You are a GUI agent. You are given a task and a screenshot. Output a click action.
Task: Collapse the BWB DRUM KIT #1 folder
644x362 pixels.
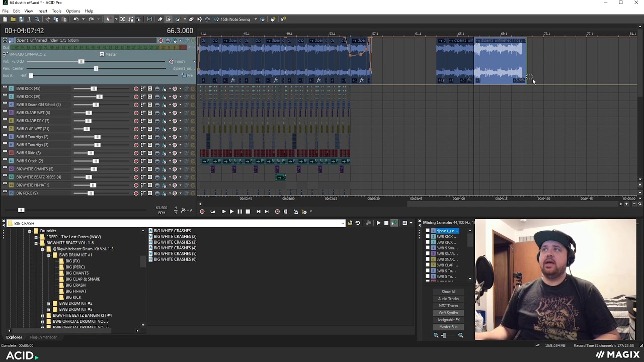pos(49,255)
